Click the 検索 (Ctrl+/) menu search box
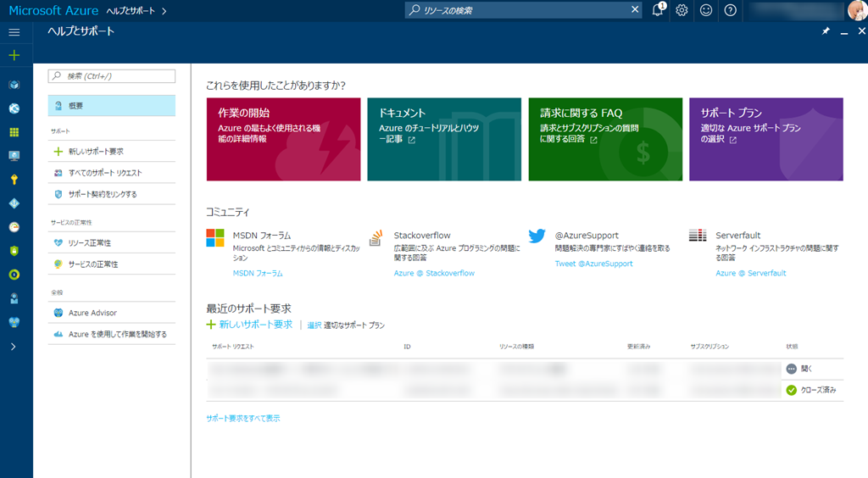Image resolution: width=868 pixels, height=478 pixels. (112, 76)
